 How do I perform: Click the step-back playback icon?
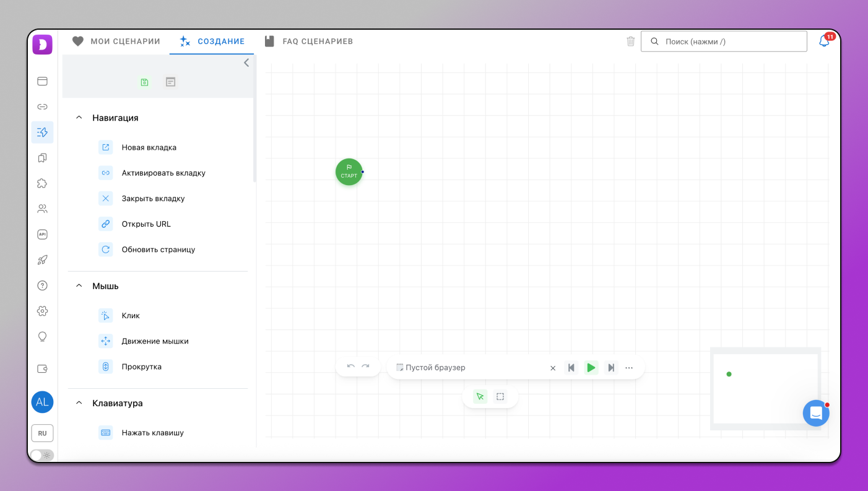click(x=571, y=368)
